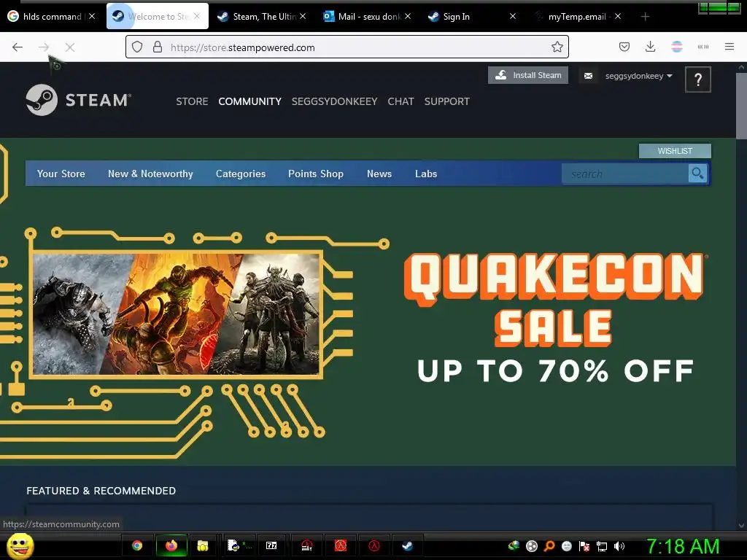Click the FEATURED & RECOMMENDED heading
The height and width of the screenshot is (560, 747).
[101, 491]
